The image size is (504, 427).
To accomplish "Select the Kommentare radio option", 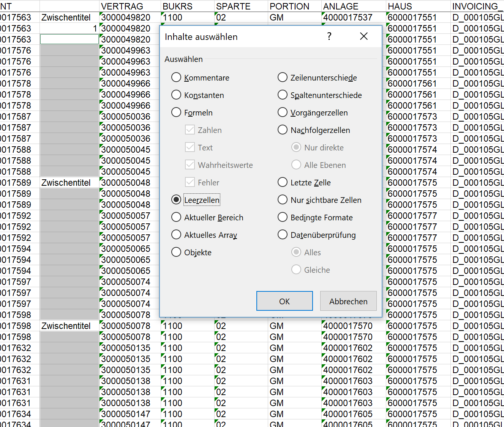I will 176,77.
